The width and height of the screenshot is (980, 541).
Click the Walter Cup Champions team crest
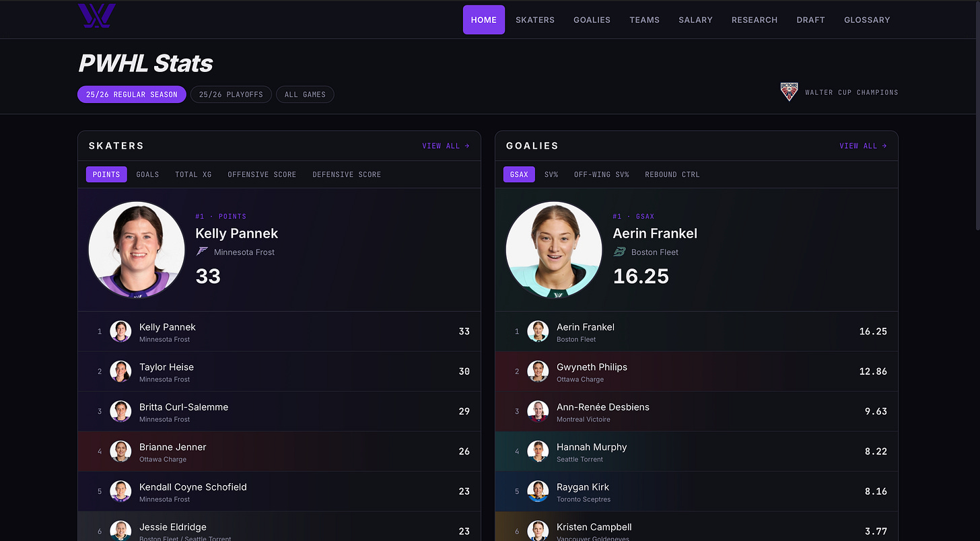(789, 92)
